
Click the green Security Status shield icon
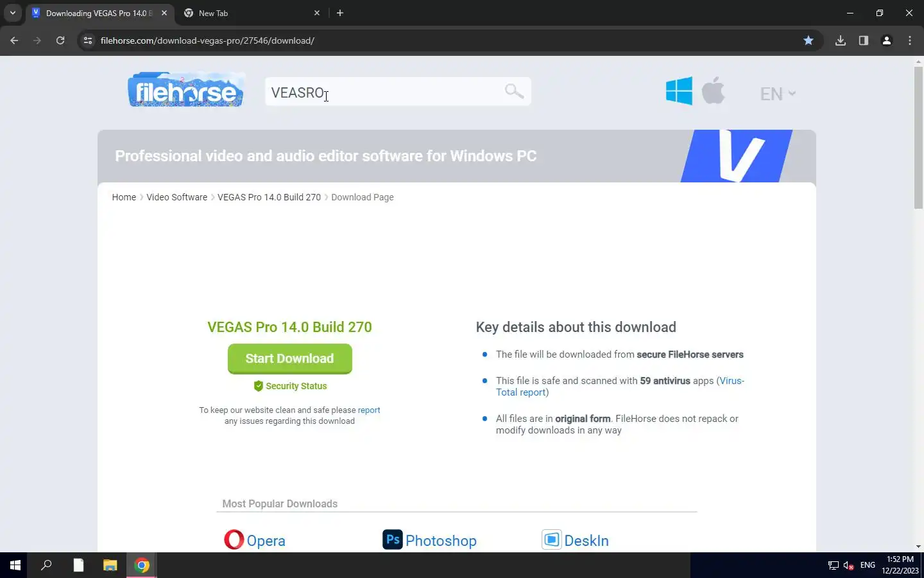click(258, 386)
